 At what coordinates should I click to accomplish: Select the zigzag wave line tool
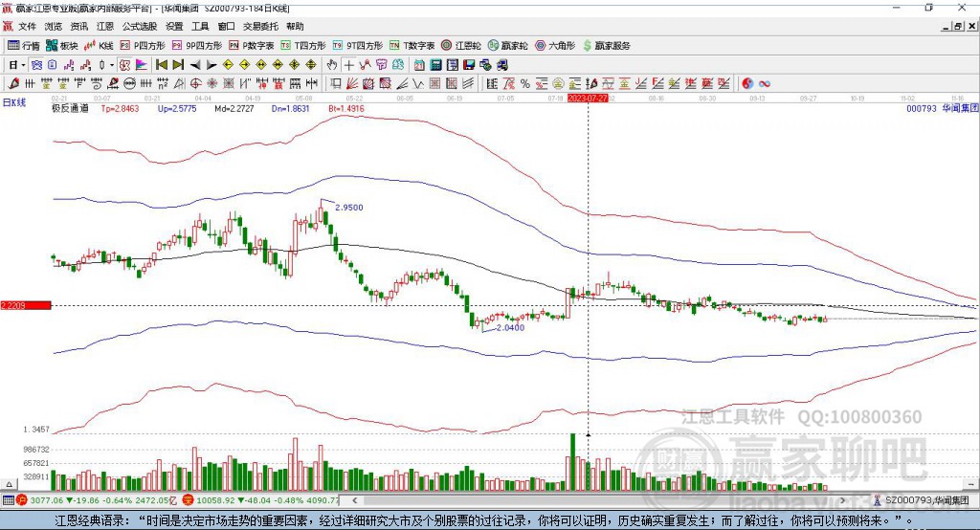(x=418, y=83)
